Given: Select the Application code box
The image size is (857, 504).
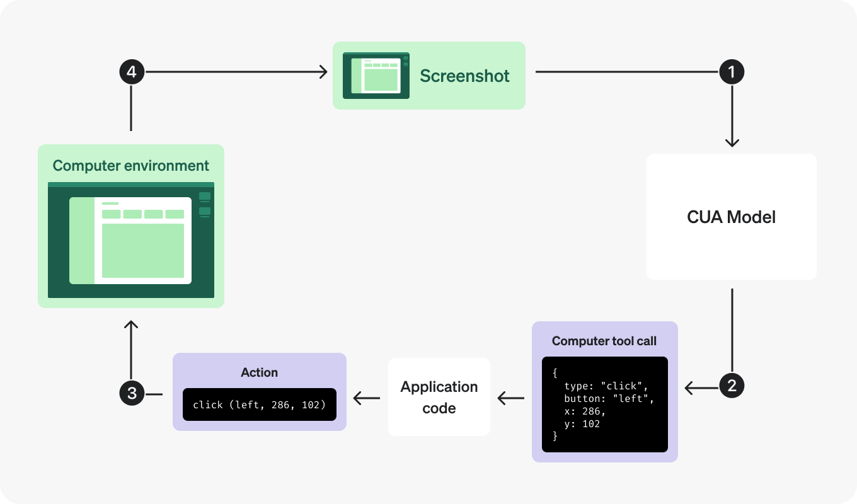Looking at the screenshot, I should (x=439, y=397).
